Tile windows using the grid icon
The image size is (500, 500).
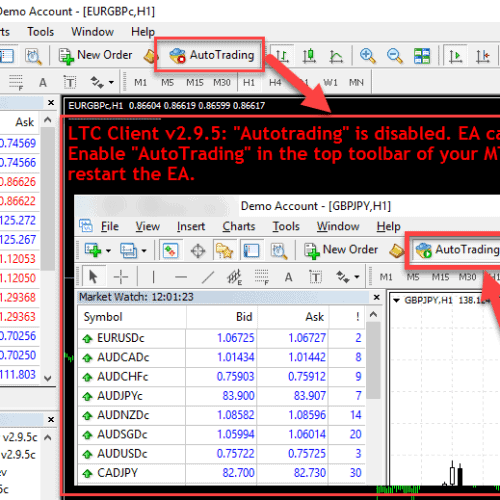click(422, 56)
